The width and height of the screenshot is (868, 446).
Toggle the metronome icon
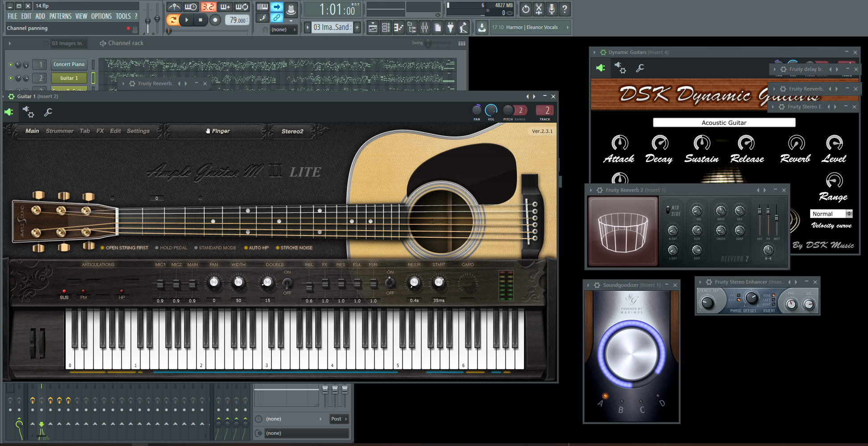tap(174, 7)
